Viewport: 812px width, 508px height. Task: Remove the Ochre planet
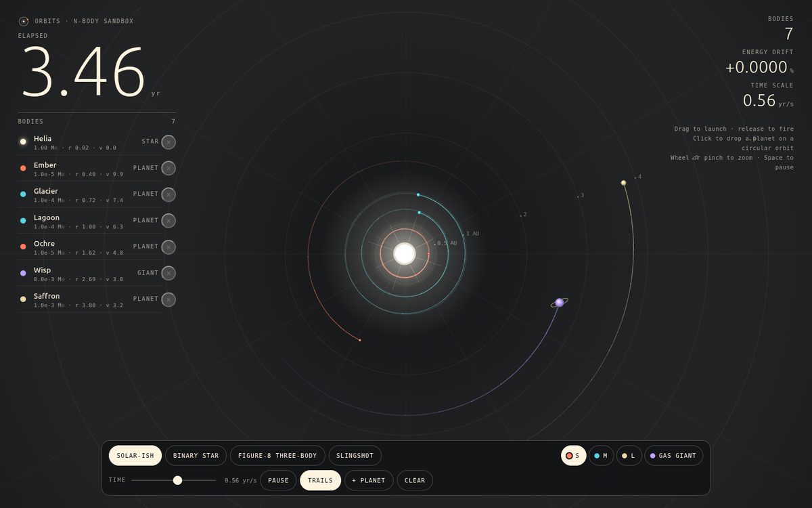[x=168, y=247]
